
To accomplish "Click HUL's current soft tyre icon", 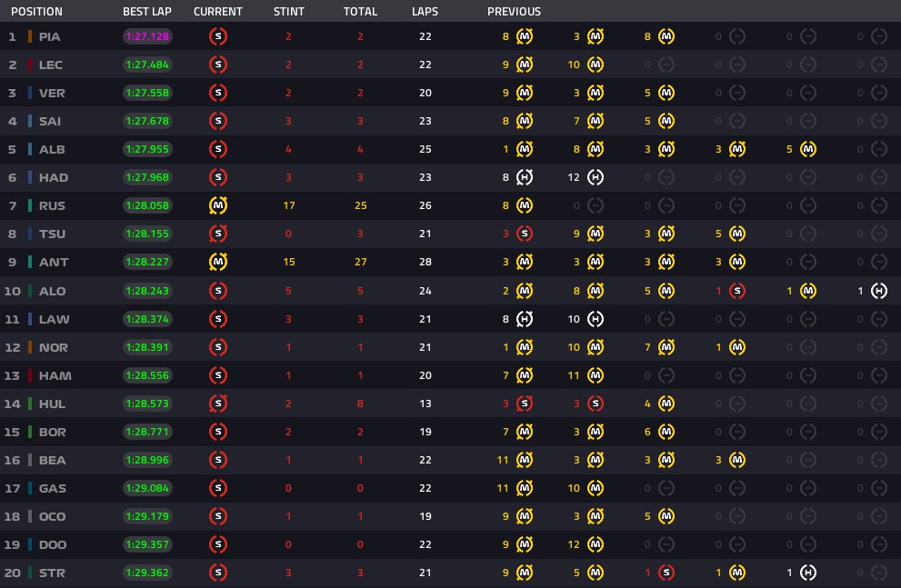I will pyautogui.click(x=218, y=404).
